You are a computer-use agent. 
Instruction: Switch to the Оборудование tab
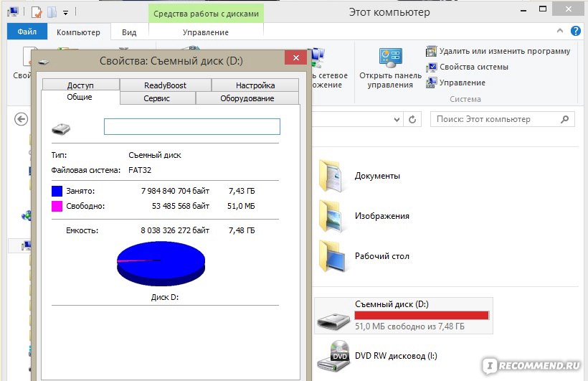247,98
